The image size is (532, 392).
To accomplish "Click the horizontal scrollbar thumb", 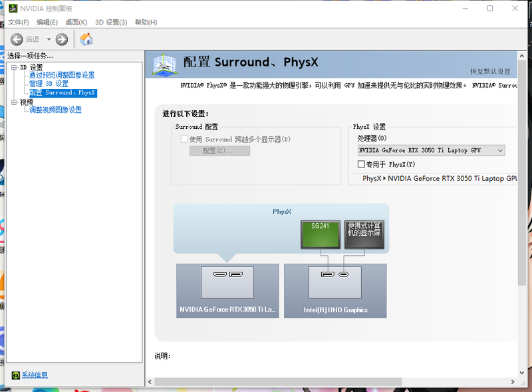I will (x=278, y=382).
